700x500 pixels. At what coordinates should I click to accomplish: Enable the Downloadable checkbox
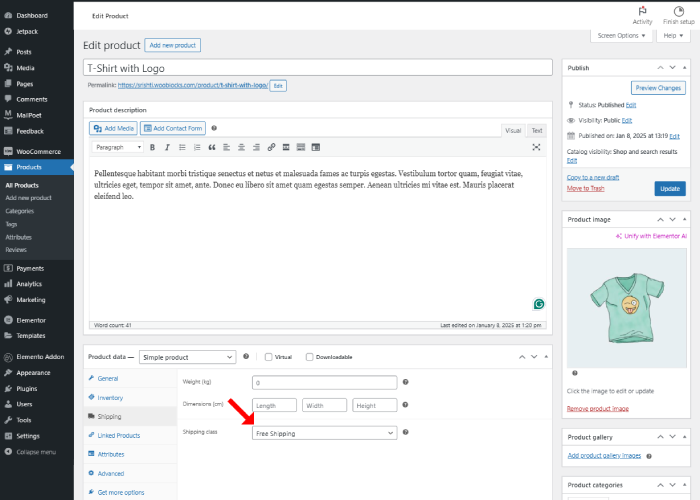tap(310, 357)
